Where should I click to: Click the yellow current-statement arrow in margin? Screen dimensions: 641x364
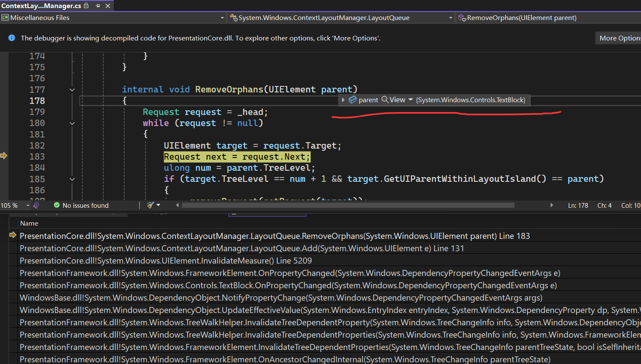pyautogui.click(x=4, y=156)
